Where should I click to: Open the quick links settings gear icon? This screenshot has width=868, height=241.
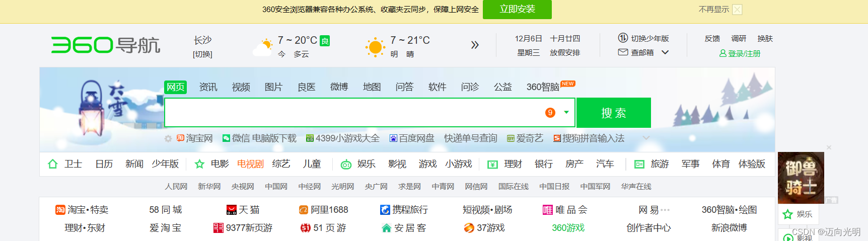click(168, 138)
